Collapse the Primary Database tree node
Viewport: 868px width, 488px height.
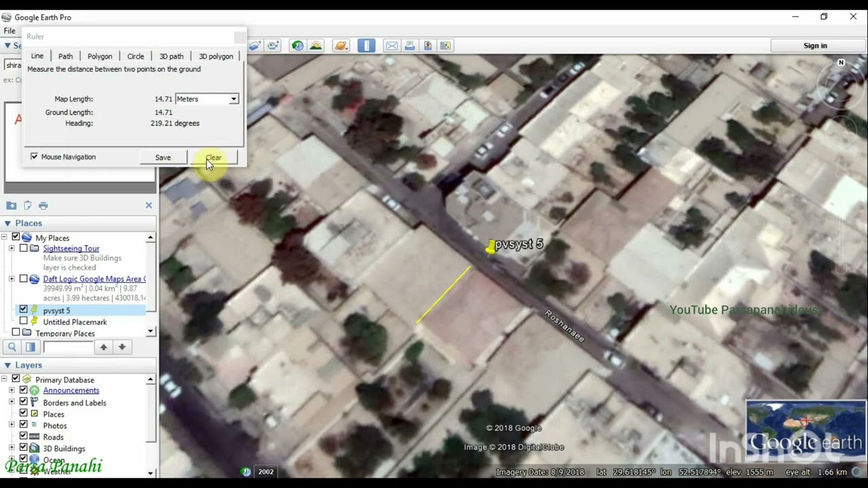(x=5, y=380)
